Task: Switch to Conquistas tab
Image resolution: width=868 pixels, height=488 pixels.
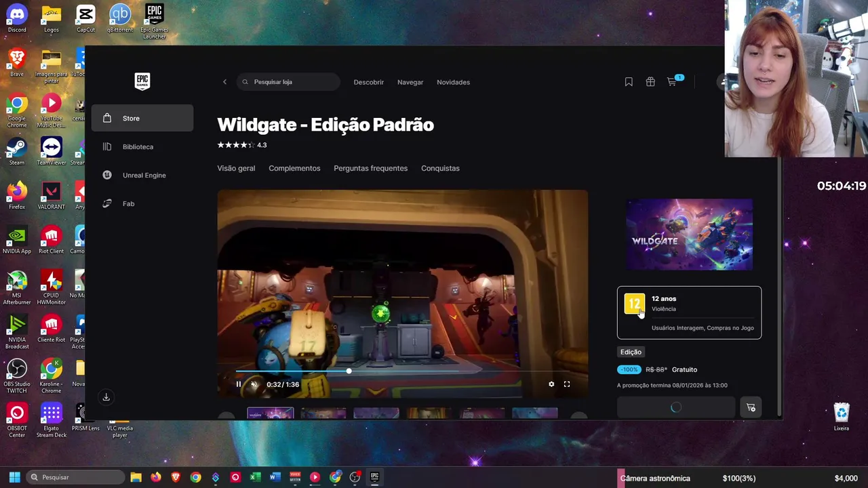Action: point(440,168)
